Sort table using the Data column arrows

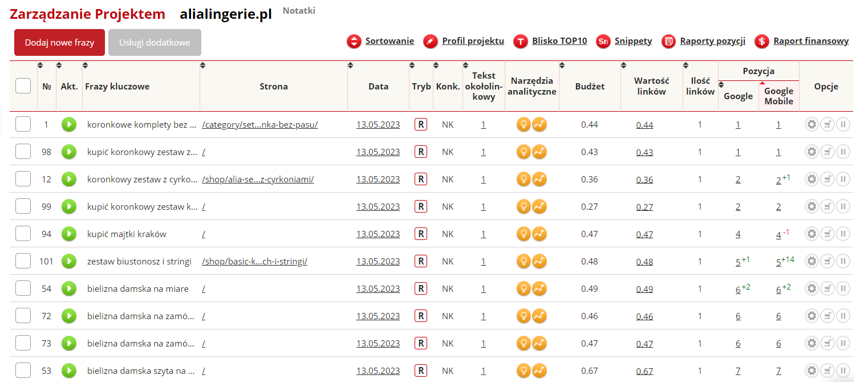[350, 64]
